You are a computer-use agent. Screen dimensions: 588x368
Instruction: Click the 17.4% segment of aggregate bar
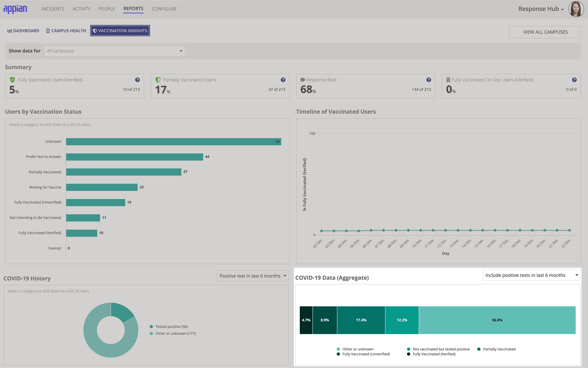coord(361,320)
